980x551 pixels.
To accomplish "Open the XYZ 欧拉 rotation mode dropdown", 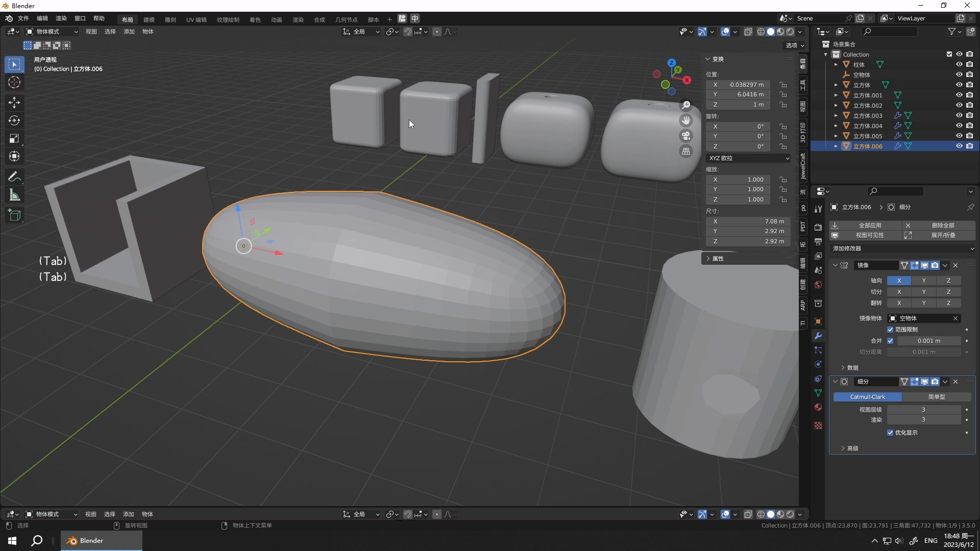I will [748, 158].
